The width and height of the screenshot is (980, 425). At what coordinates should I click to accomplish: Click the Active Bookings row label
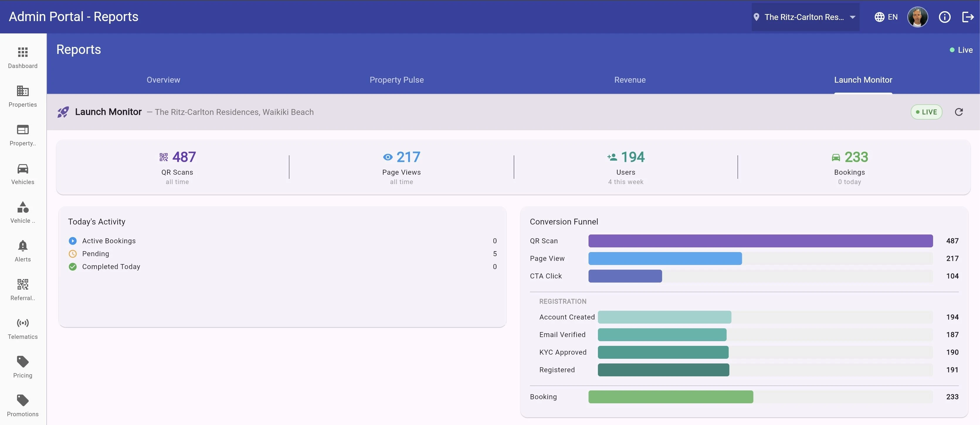click(x=109, y=241)
